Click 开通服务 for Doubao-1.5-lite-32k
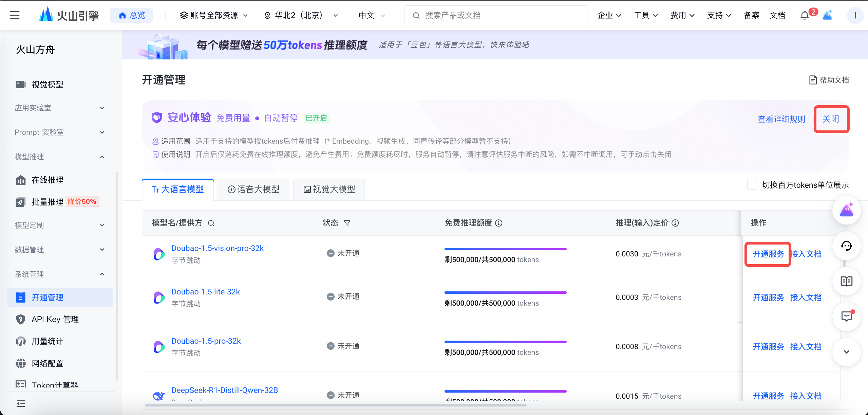 point(768,297)
